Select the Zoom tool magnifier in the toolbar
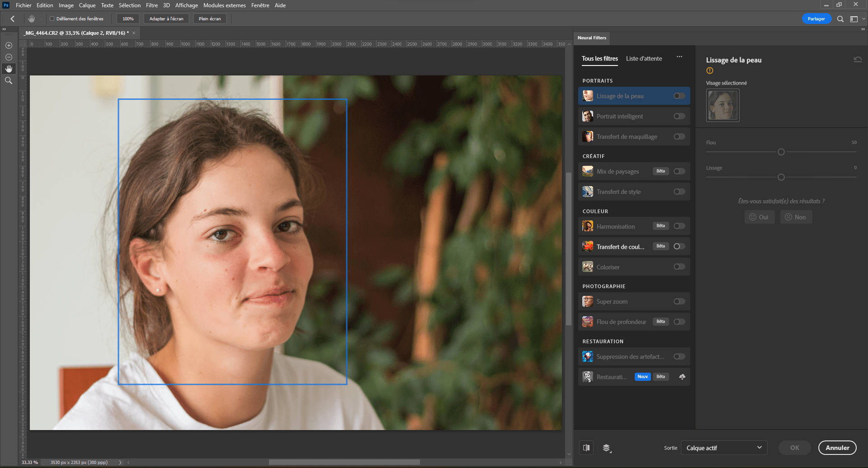868x468 pixels. (x=8, y=80)
